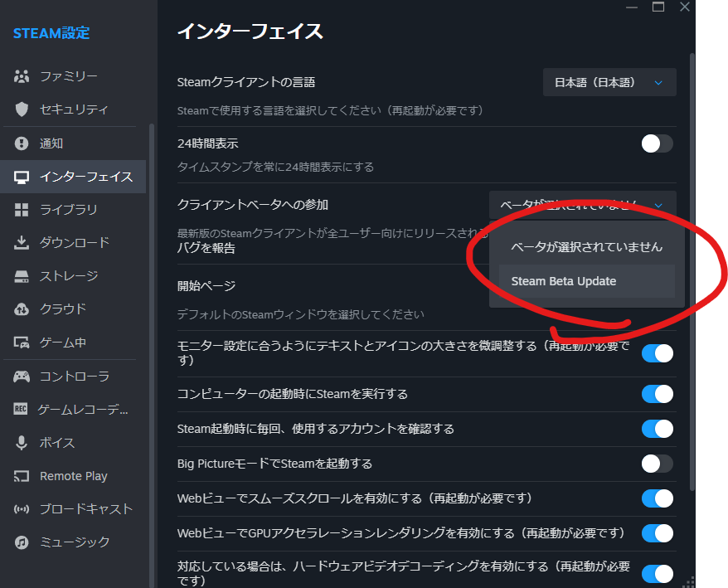728x588 pixels.
Task: Click the Cloud sync icon
Action: click(22, 309)
